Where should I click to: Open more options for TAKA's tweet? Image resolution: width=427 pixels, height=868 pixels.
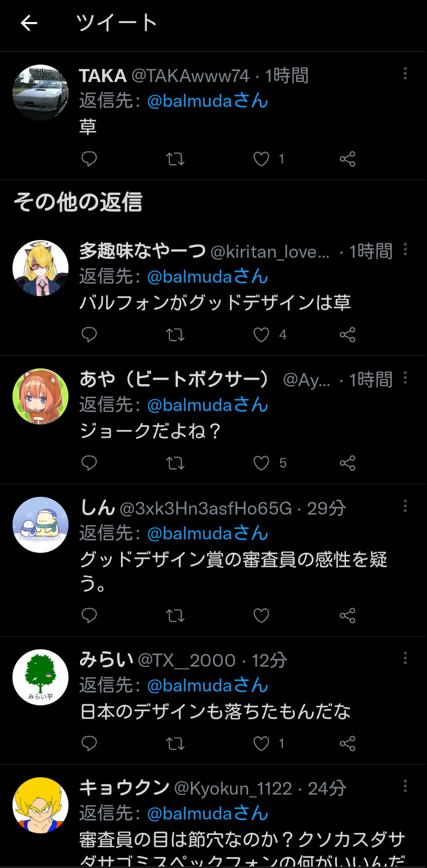(x=405, y=74)
